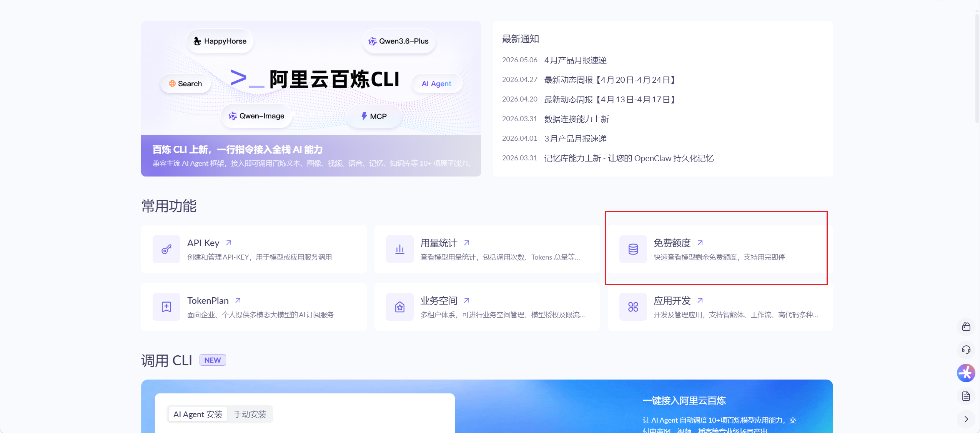Image resolution: width=980 pixels, height=433 pixels.
Task: Select the AI Agent 安装 tab
Action: click(198, 414)
